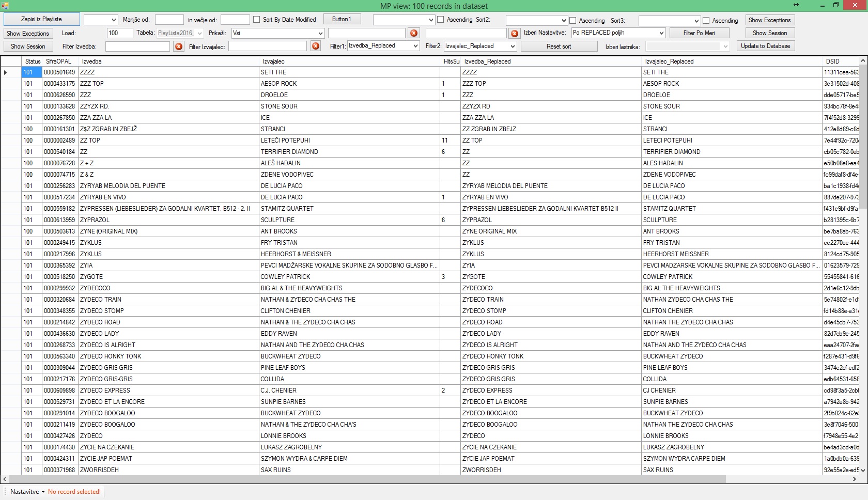Open the Nastavitve menu in status bar
868x500 pixels.
(x=27, y=492)
